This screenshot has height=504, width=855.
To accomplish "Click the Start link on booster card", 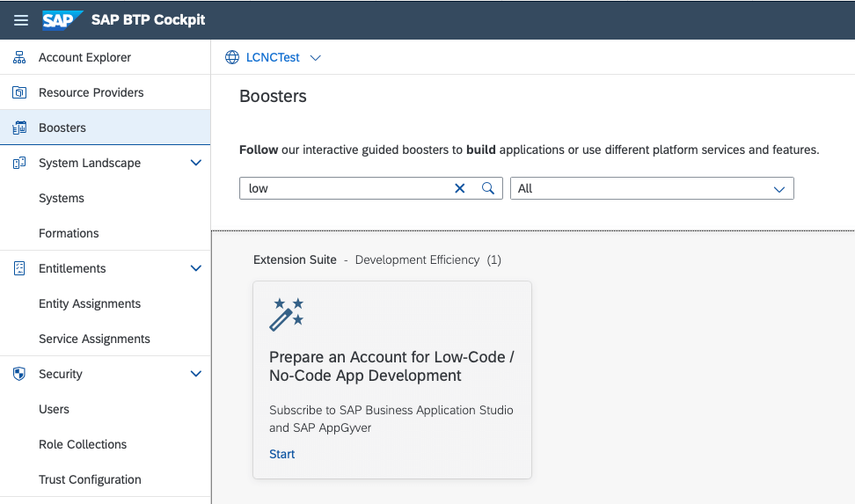I will point(281,454).
